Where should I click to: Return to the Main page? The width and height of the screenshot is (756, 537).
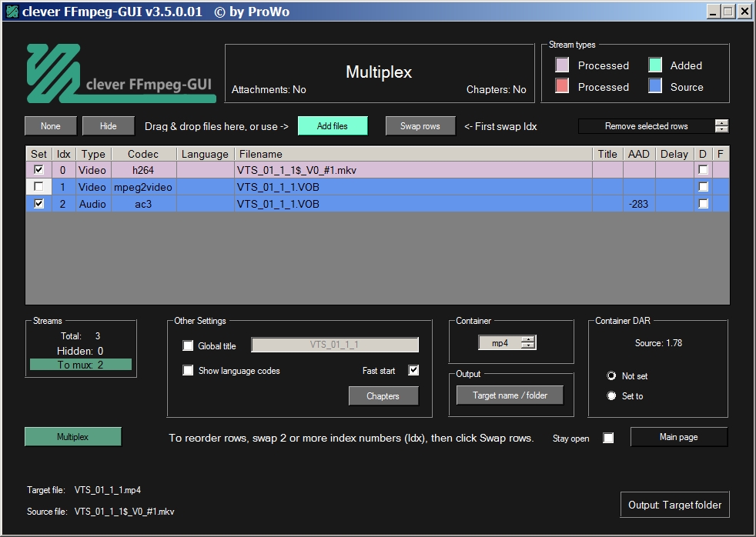click(x=679, y=437)
